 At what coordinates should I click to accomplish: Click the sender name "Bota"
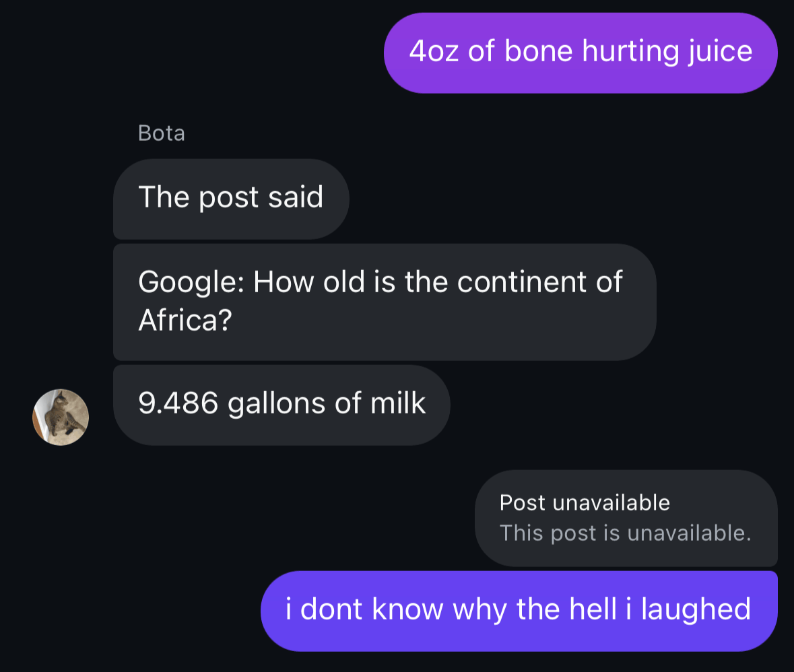point(161,133)
